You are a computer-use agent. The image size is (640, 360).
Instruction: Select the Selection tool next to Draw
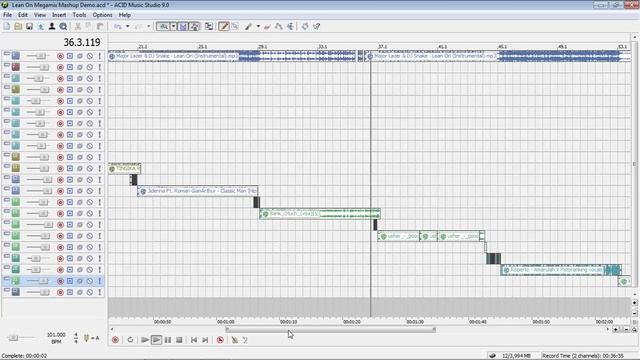tap(236, 27)
